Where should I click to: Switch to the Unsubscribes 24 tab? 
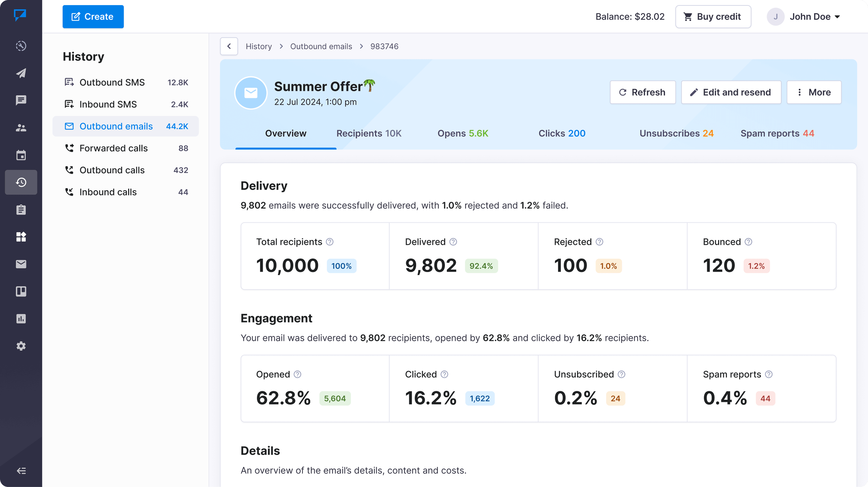[677, 133]
